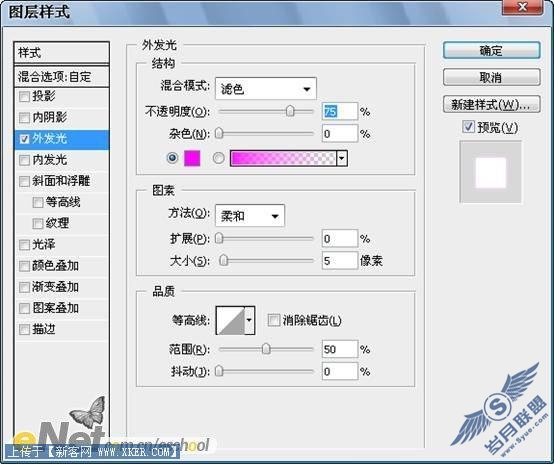Enable the 消除锯齿 anti-alias checkbox

pyautogui.click(x=273, y=321)
